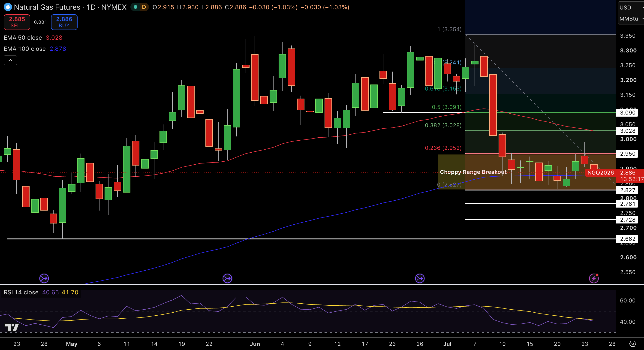Click the orange D delayed-data badge
The height and width of the screenshot is (350, 644).
(x=144, y=7)
